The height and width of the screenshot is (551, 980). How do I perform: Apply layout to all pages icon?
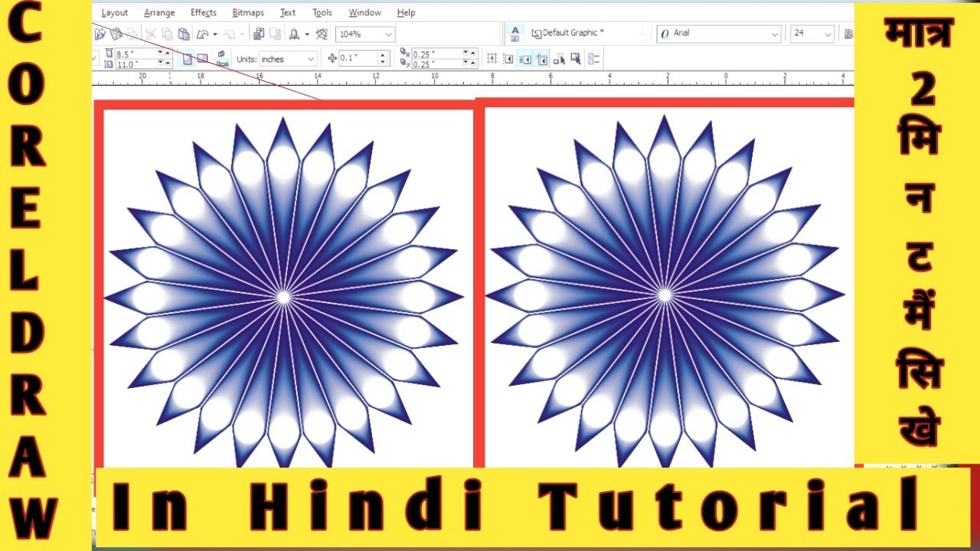click(221, 54)
